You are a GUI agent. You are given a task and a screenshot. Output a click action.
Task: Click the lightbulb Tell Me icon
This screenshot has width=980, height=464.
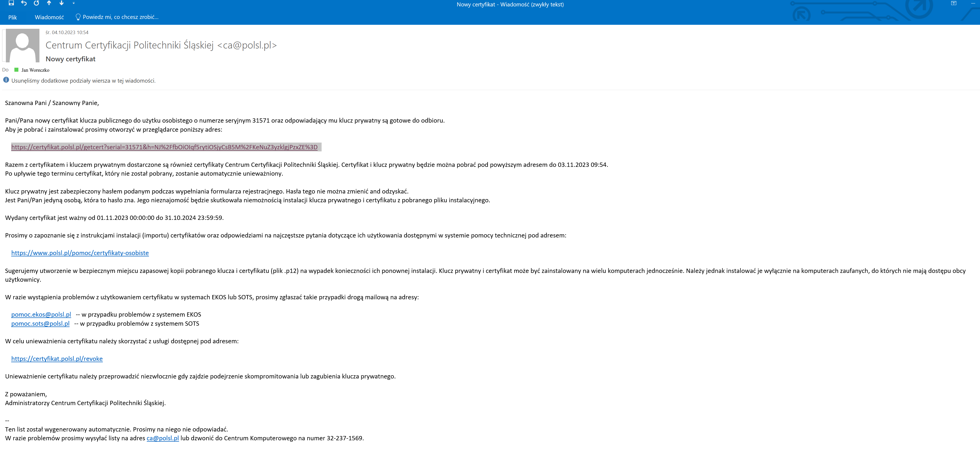(x=78, y=17)
